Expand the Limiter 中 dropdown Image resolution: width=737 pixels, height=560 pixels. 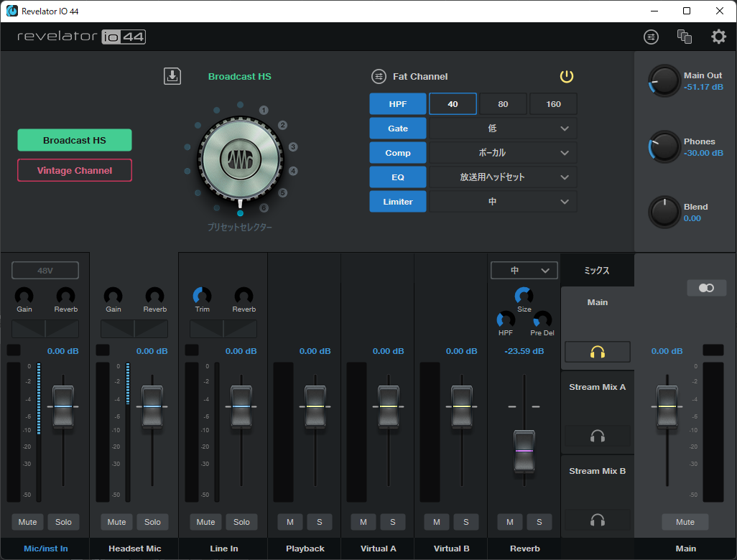[503, 202]
